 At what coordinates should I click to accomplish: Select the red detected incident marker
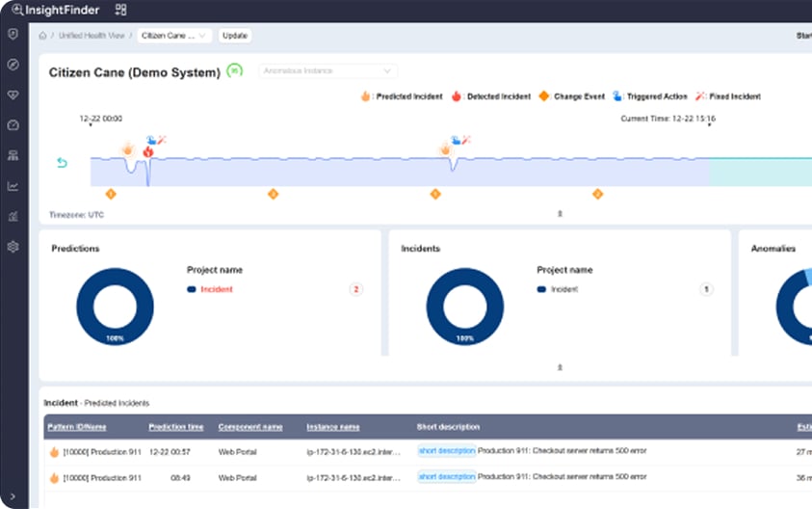point(148,151)
